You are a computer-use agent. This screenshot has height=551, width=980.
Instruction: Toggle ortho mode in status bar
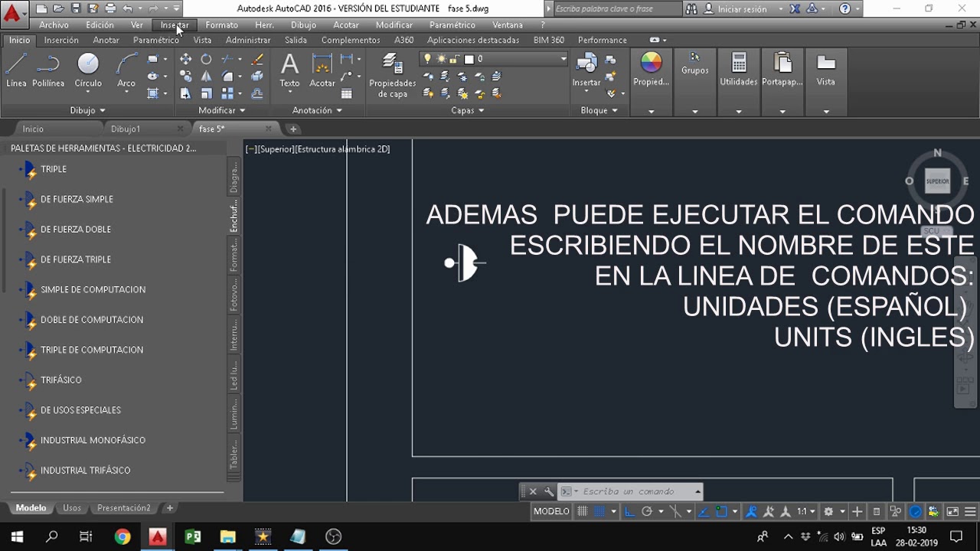[630, 511]
